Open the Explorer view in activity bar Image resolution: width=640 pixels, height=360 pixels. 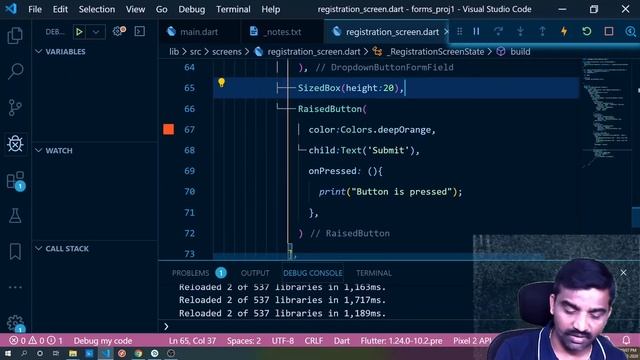click(15, 36)
